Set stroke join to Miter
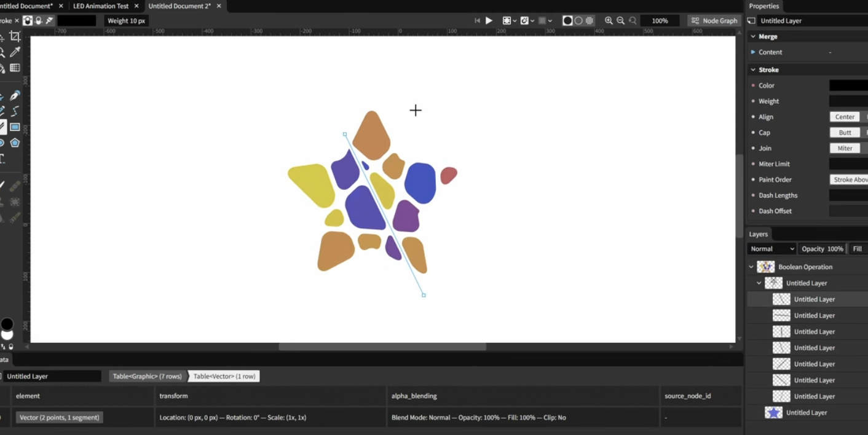This screenshot has height=435, width=868. coord(845,148)
